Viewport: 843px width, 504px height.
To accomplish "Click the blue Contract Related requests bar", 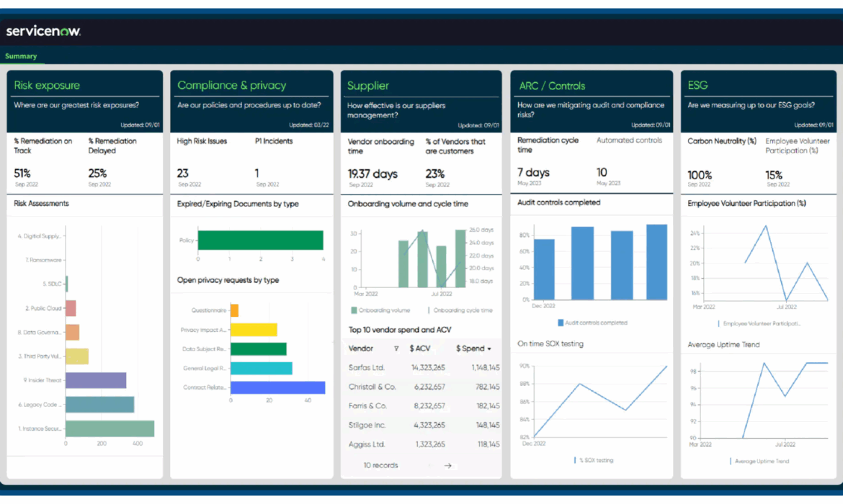I will [278, 387].
